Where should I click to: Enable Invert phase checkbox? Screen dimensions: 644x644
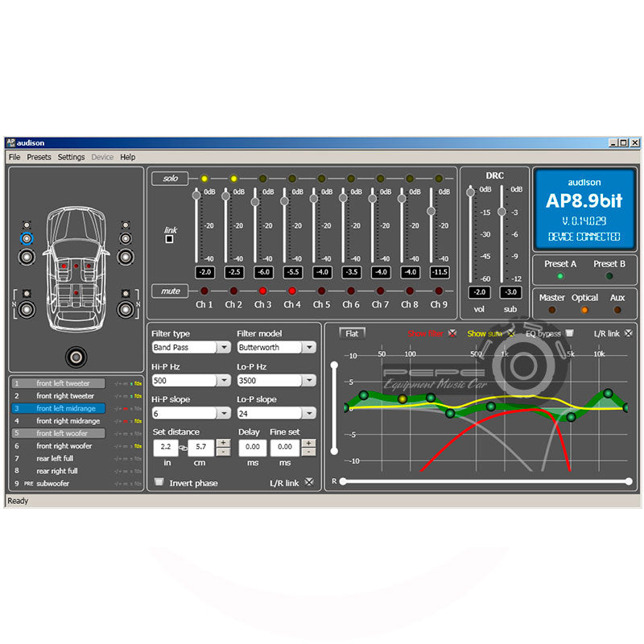click(x=159, y=481)
